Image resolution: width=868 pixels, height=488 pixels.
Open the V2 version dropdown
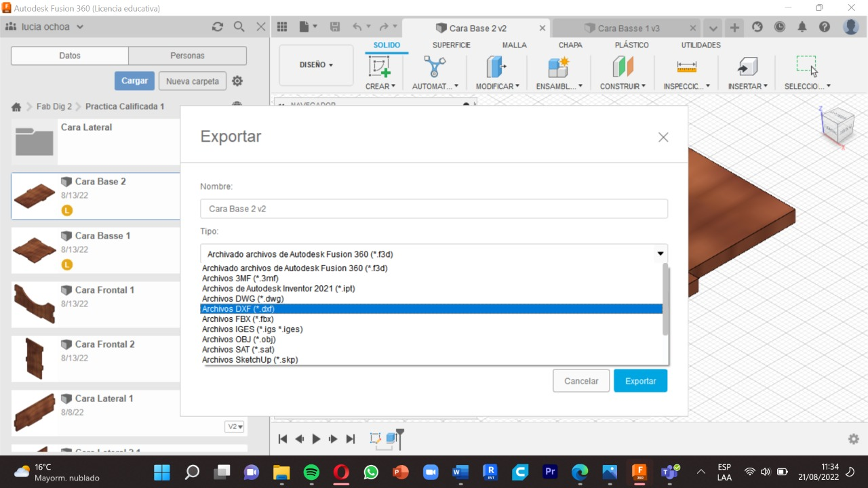(x=235, y=427)
